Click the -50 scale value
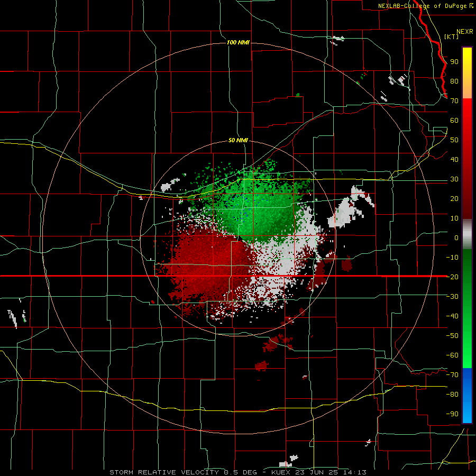Viewport: 476px width, 476px height. [x=452, y=335]
